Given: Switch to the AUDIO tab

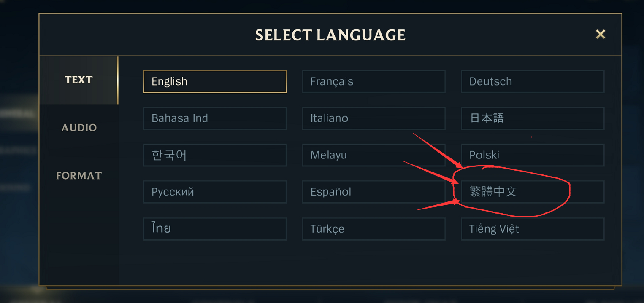Looking at the screenshot, I should click(x=79, y=127).
